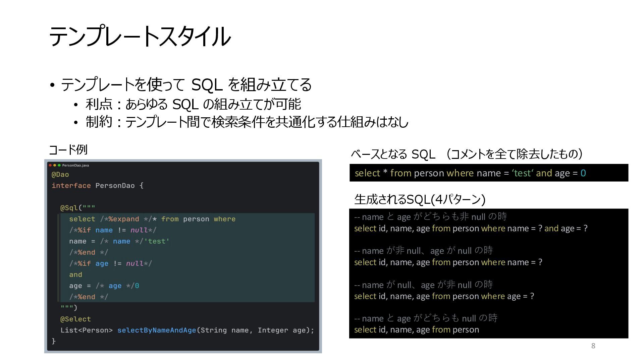Click the green maximize dot in code window
This screenshot has height=362, width=644.
(59, 165)
